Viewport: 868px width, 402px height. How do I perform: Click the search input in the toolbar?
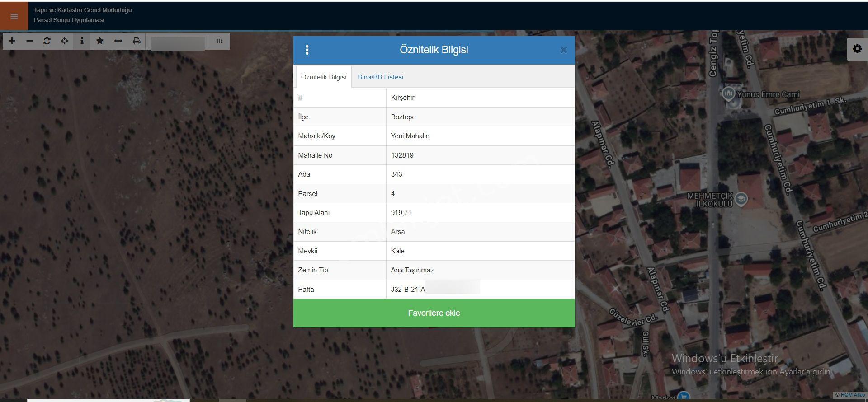pos(177,42)
